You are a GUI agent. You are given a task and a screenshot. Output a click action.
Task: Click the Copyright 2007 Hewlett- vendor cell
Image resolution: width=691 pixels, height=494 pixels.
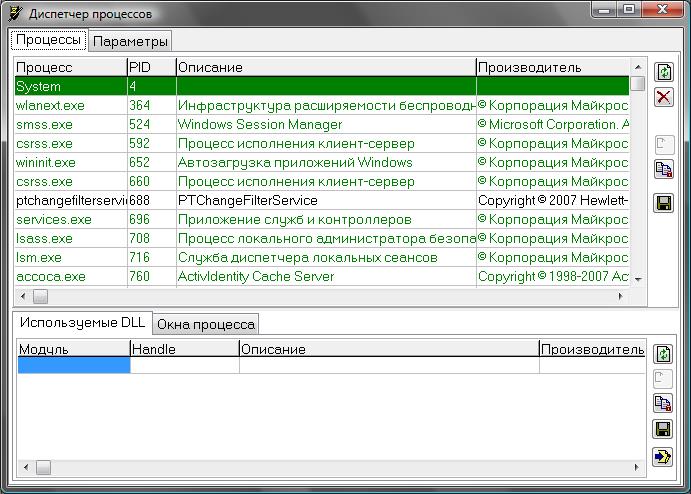click(553, 200)
